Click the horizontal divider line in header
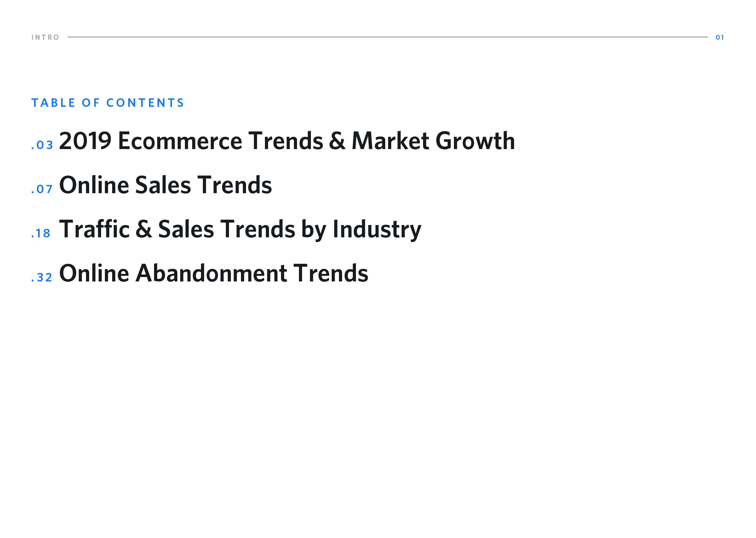This screenshot has width=756, height=538. coord(387,37)
